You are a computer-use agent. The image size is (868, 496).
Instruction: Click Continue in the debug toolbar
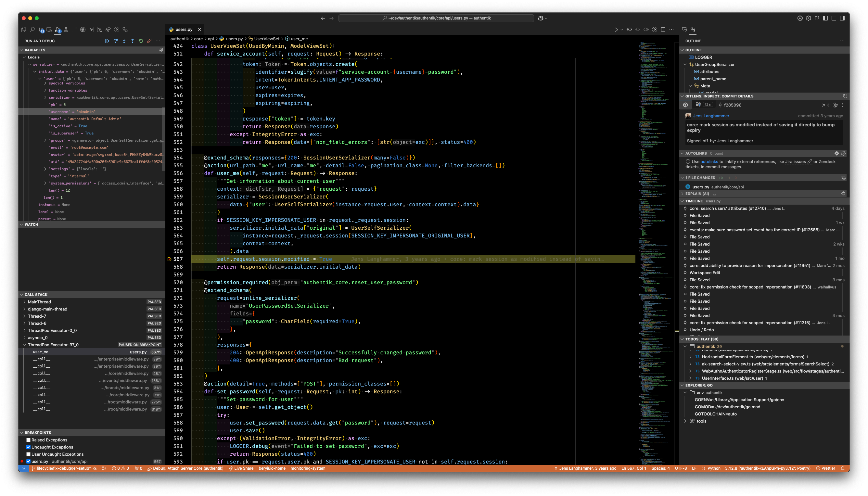tap(107, 41)
